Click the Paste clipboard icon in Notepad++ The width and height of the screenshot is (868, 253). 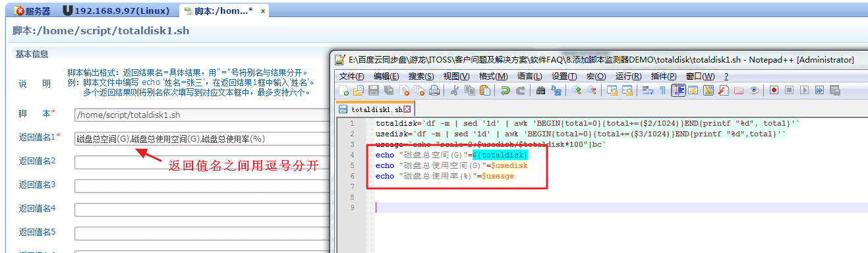pos(484,90)
